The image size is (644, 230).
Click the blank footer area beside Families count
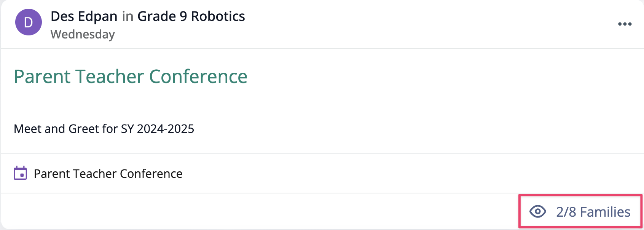(259, 211)
